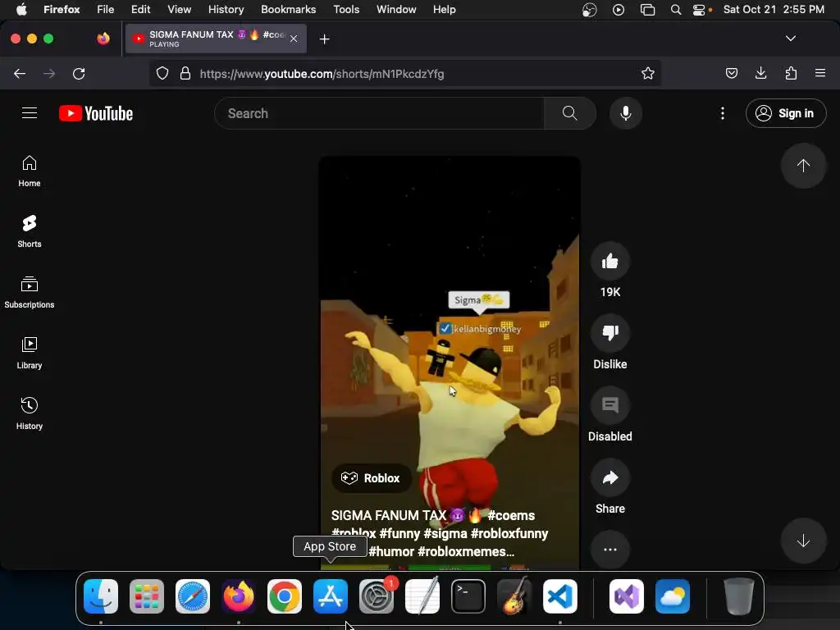
Task: Bookmark this page with star
Action: pyautogui.click(x=648, y=73)
